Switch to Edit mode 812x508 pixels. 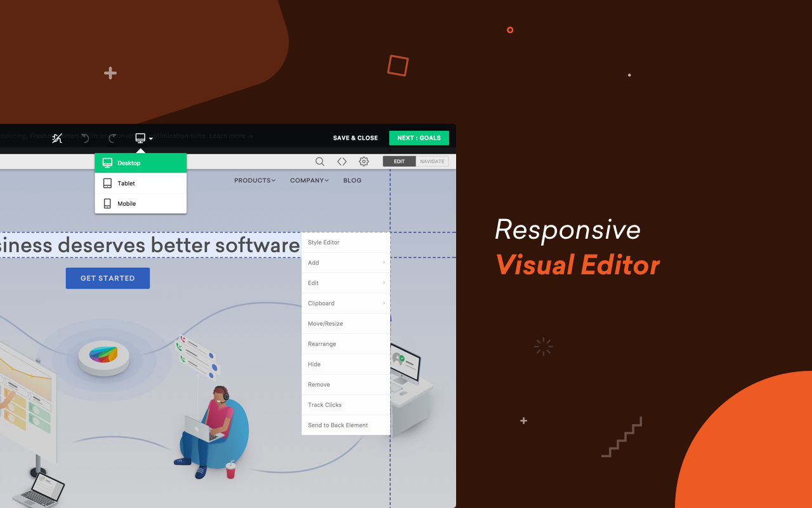tap(399, 161)
